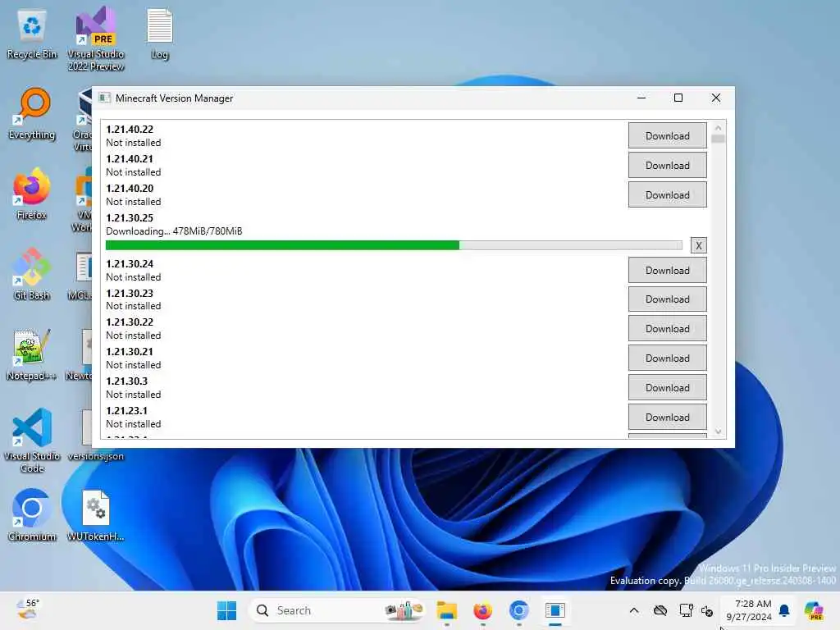Click the muted volume tray icon
The height and width of the screenshot is (630, 840).
(x=707, y=610)
